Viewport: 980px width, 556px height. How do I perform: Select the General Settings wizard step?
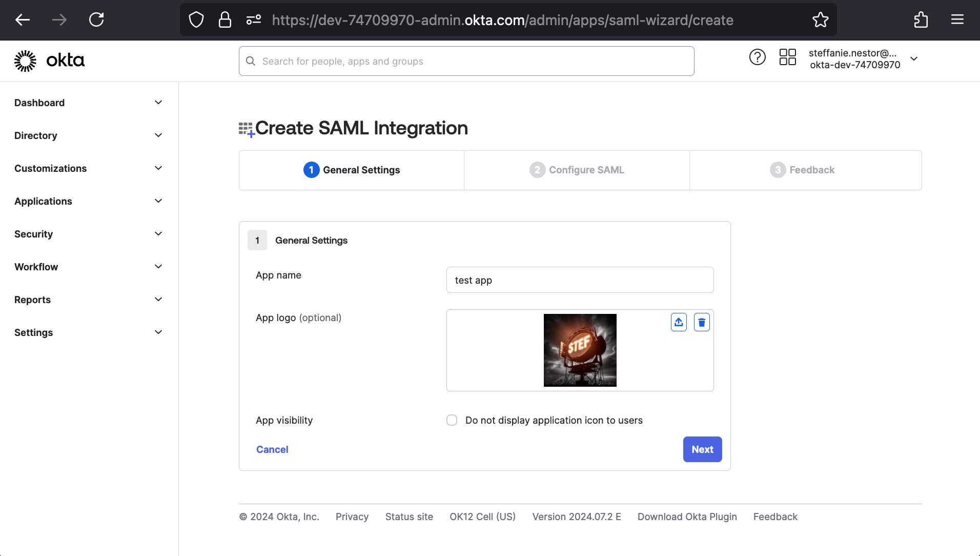tap(352, 170)
